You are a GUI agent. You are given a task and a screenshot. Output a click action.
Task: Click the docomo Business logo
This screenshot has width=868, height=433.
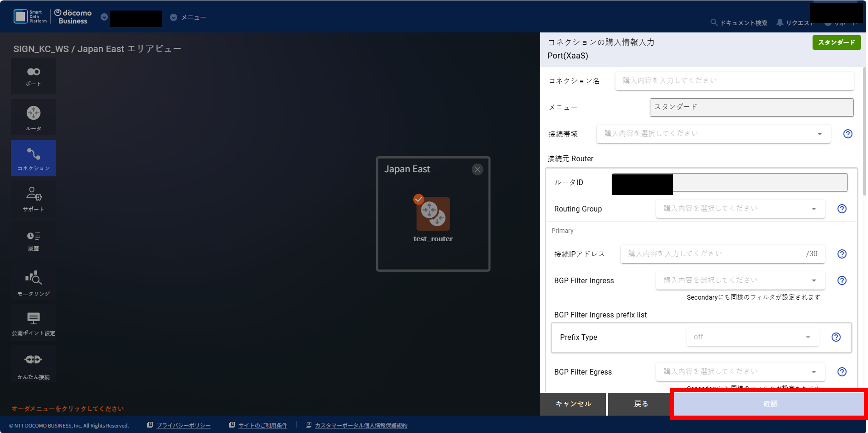(x=73, y=17)
